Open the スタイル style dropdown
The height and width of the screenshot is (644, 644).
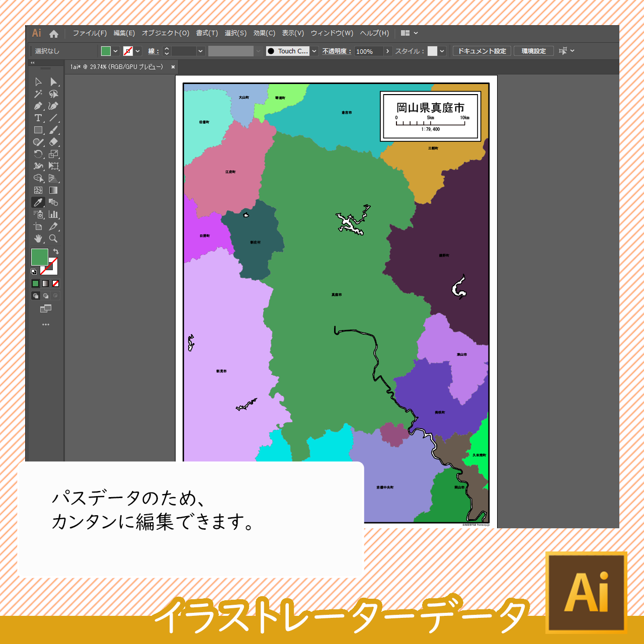point(442,51)
